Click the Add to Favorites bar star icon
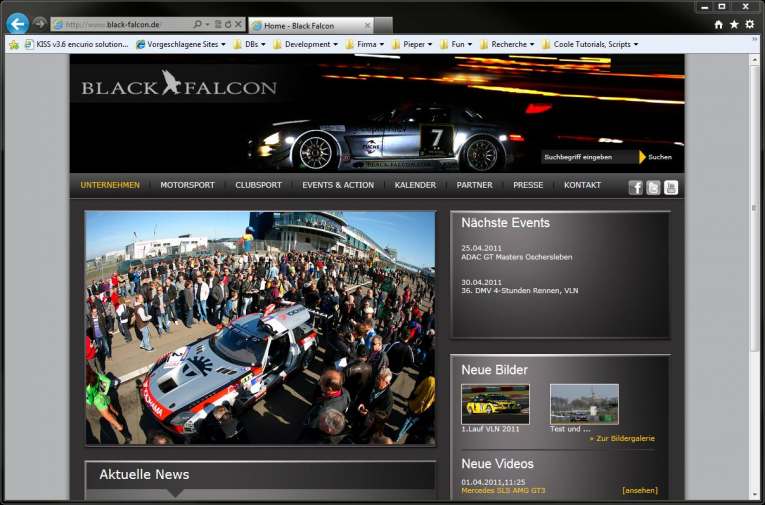The image size is (765, 505). (14, 44)
